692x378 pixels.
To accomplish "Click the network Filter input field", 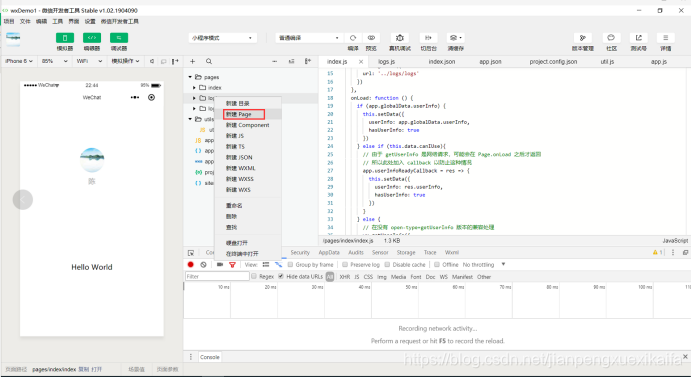I will pos(217,277).
